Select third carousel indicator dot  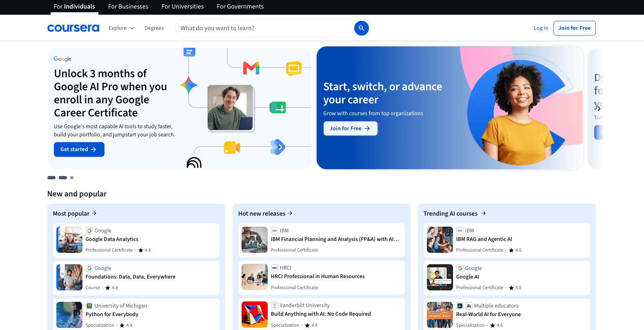point(72,178)
